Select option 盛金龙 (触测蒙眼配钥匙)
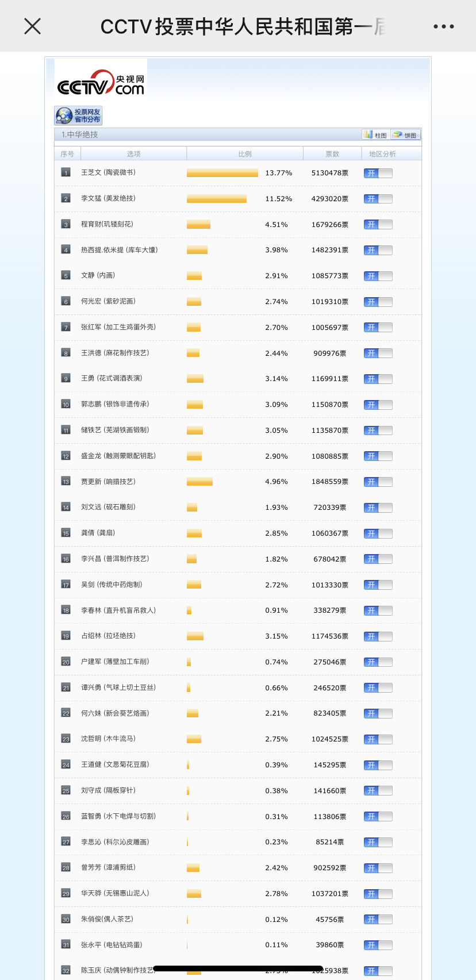 tap(118, 456)
